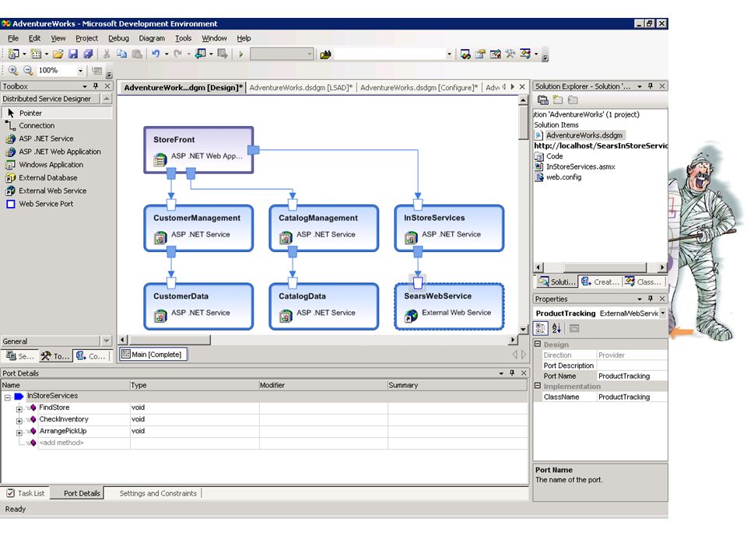Image resolution: width=747 pixels, height=560 pixels.
Task: Save the file with the floppy disk icon
Action: coord(73,54)
